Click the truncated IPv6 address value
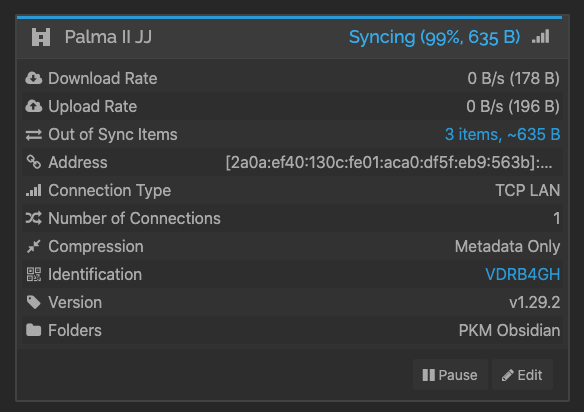The height and width of the screenshot is (412, 584). point(389,162)
